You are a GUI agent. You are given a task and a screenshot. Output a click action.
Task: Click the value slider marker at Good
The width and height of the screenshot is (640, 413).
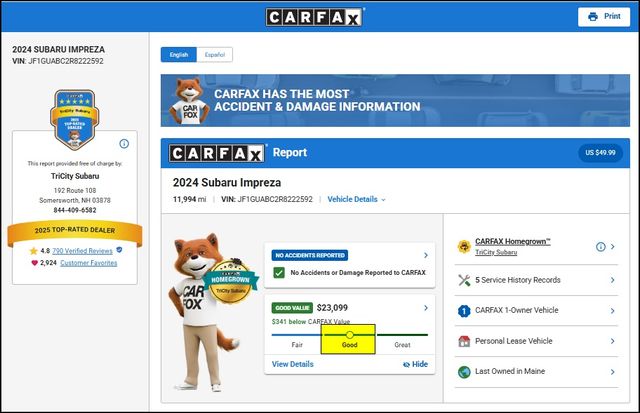pyautogui.click(x=350, y=335)
